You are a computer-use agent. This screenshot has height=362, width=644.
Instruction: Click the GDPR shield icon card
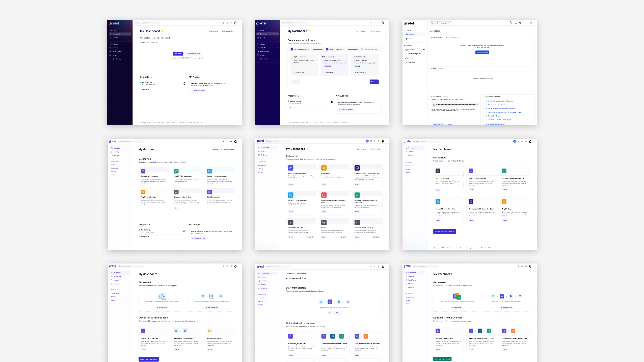pyautogui.click(x=324, y=222)
